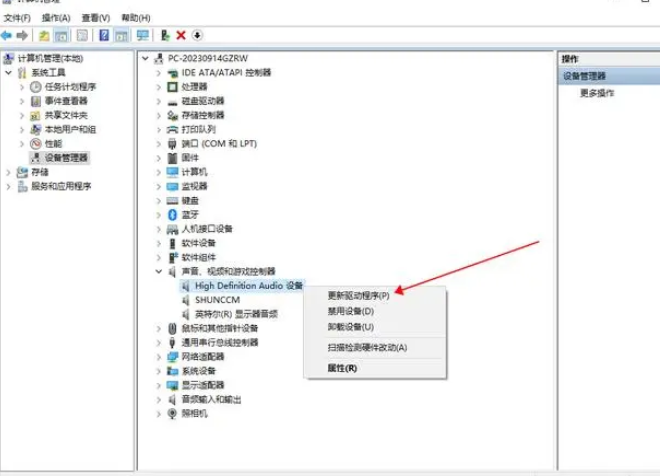Expand the 服务和应用程序 node
The height and width of the screenshot is (476, 660).
click(8, 186)
